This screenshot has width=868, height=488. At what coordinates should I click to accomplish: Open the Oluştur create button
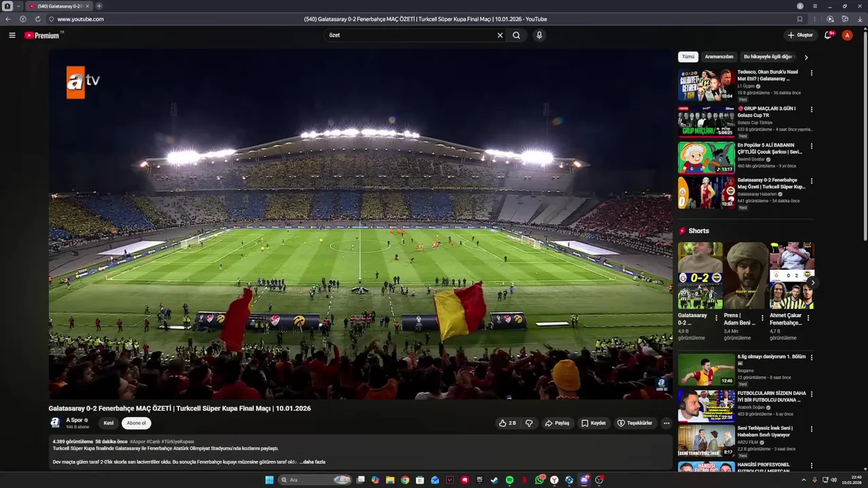(x=800, y=35)
